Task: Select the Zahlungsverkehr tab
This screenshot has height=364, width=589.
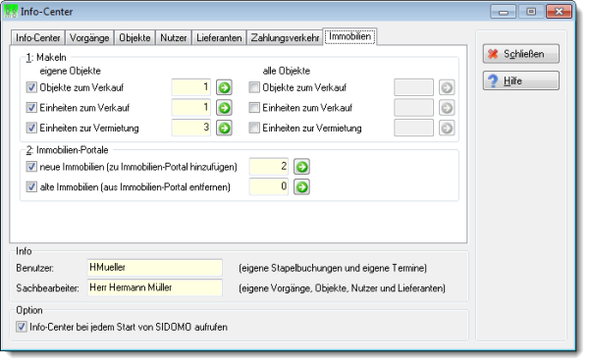Action: pos(285,38)
